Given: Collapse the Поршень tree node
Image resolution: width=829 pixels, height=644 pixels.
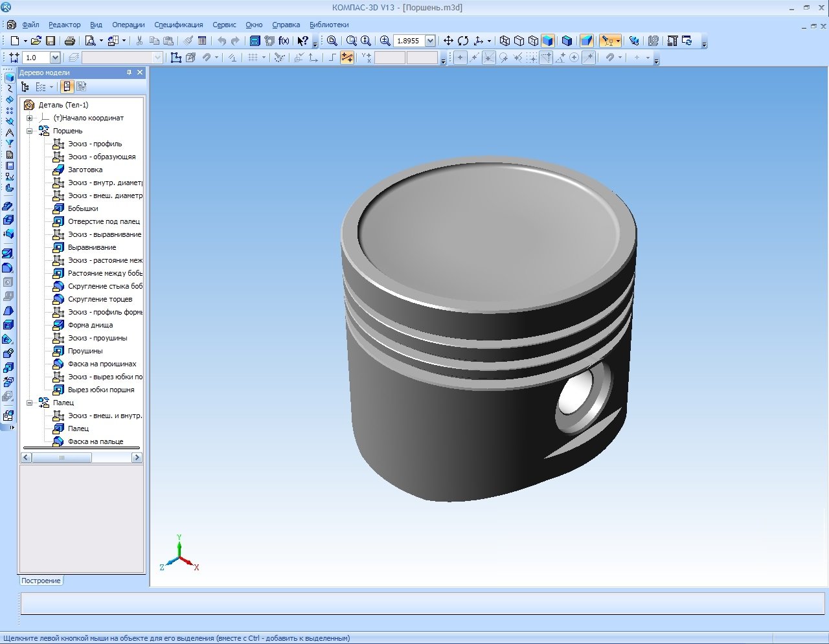Looking at the screenshot, I should point(29,131).
